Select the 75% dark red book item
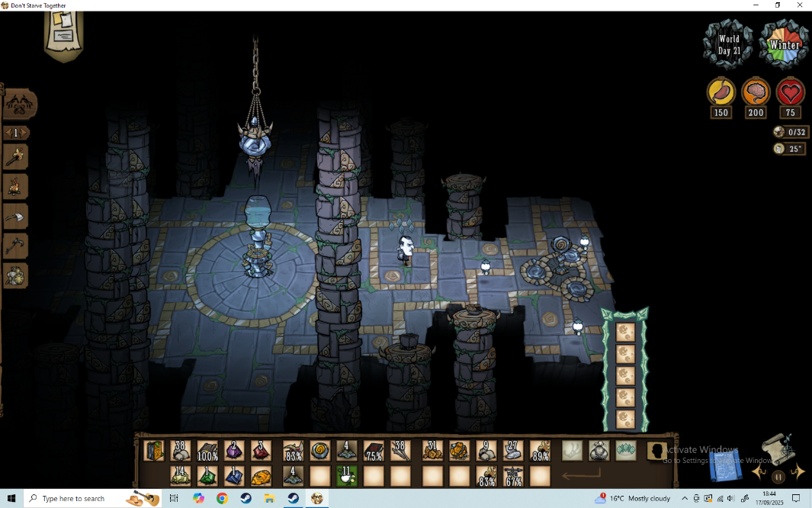Image resolution: width=812 pixels, height=508 pixels. pyautogui.click(x=374, y=451)
